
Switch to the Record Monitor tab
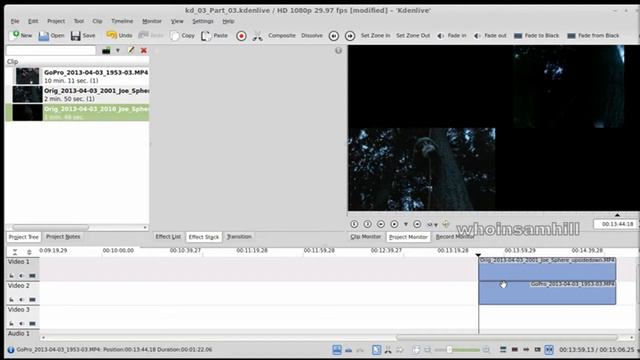coord(455,237)
